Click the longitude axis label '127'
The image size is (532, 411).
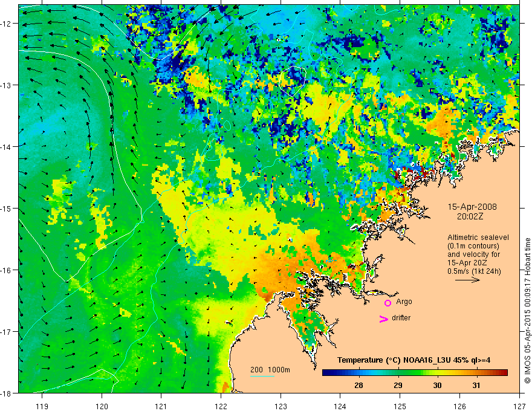tap(519, 406)
